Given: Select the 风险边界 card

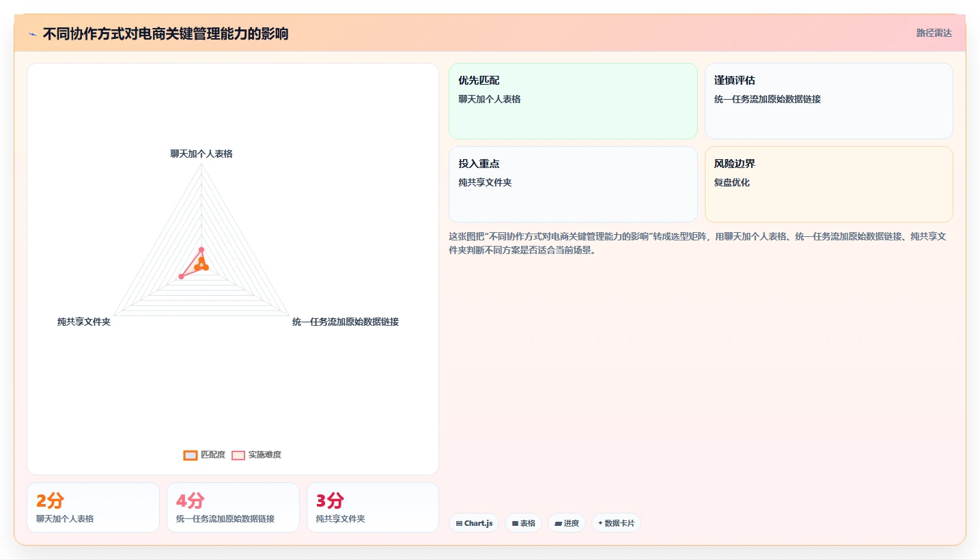Looking at the screenshot, I should (828, 184).
